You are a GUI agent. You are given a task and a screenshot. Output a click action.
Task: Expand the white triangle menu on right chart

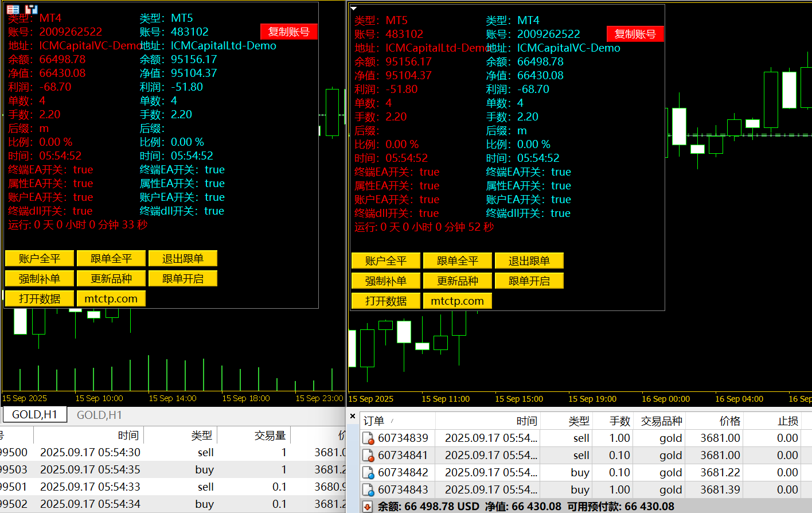coord(354,9)
